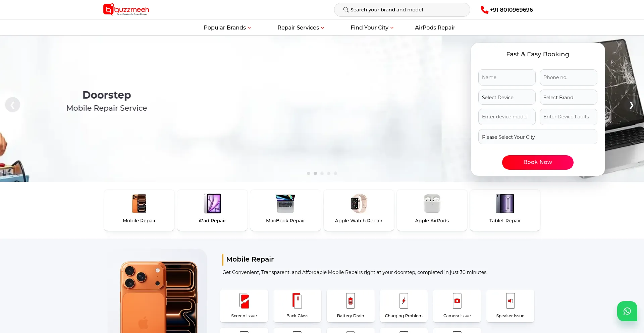Image resolution: width=644 pixels, height=333 pixels.
Task: Select the Speaker Issue icon
Action: 511,301
